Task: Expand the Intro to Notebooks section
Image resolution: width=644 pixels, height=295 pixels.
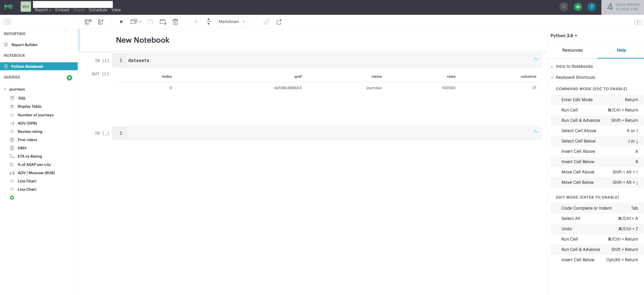Action: 574,66
